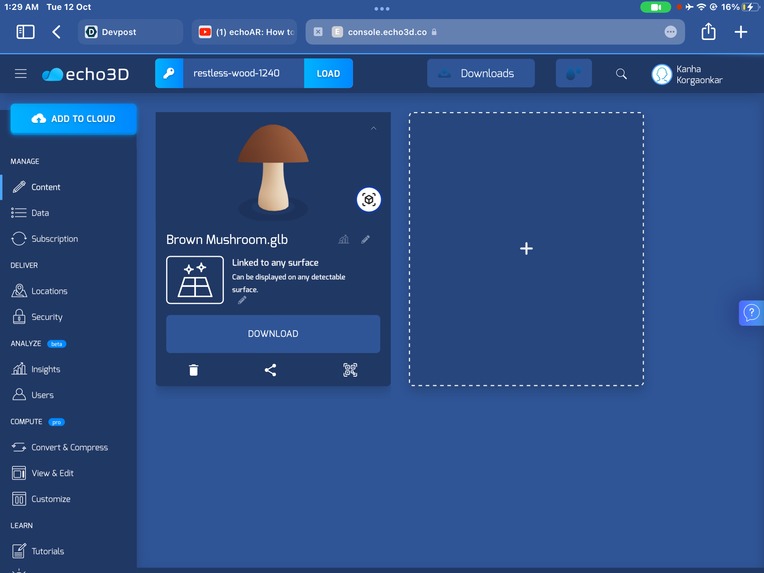This screenshot has width=764, height=573.
Task: Open Insights in the sidebar
Action: pos(36,369)
